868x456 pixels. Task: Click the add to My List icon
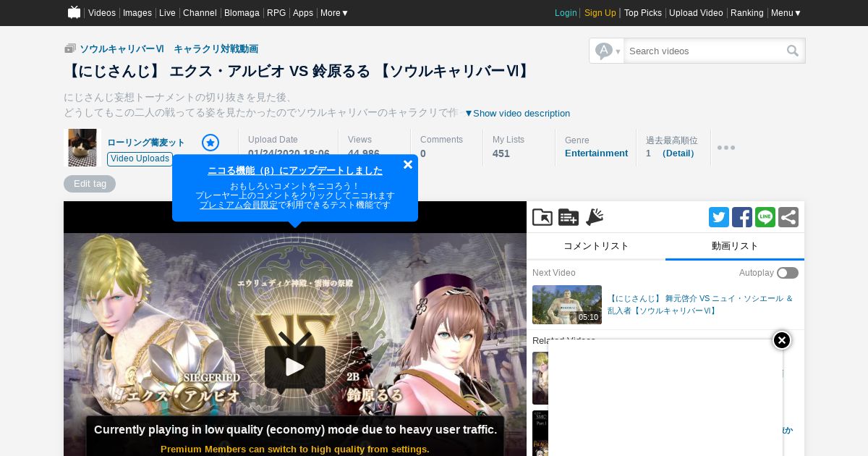point(569,217)
